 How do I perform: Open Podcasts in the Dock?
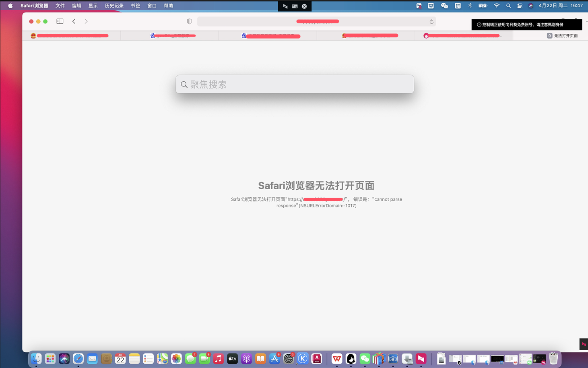[x=246, y=358]
